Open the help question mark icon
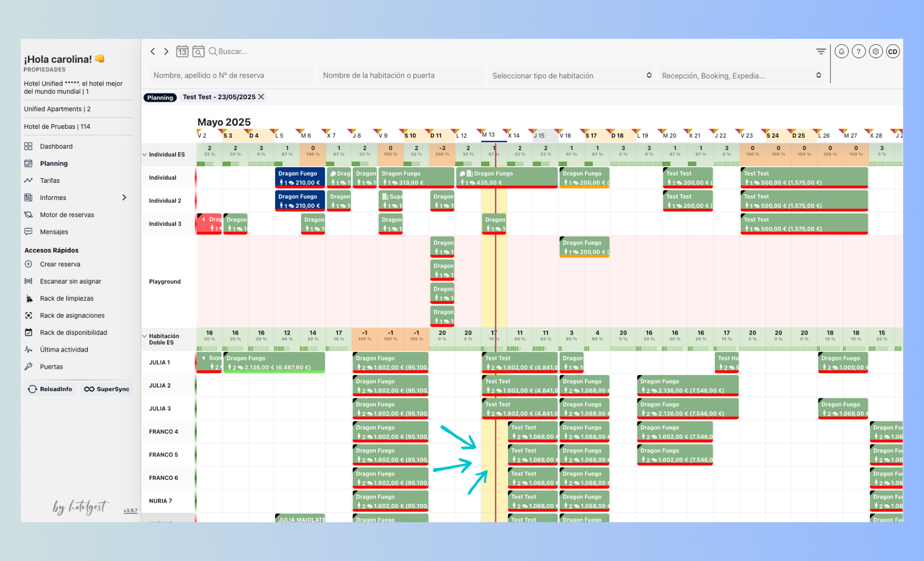The image size is (924, 561). 859,51
